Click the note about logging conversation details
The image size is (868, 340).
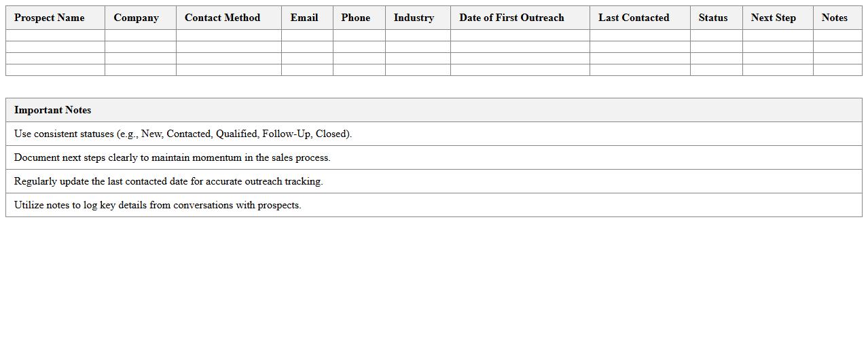coord(158,205)
